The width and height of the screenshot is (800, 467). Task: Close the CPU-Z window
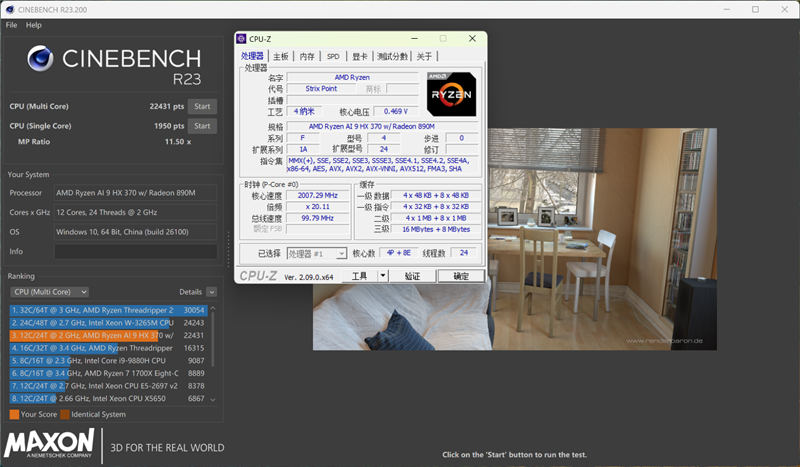tap(472, 39)
